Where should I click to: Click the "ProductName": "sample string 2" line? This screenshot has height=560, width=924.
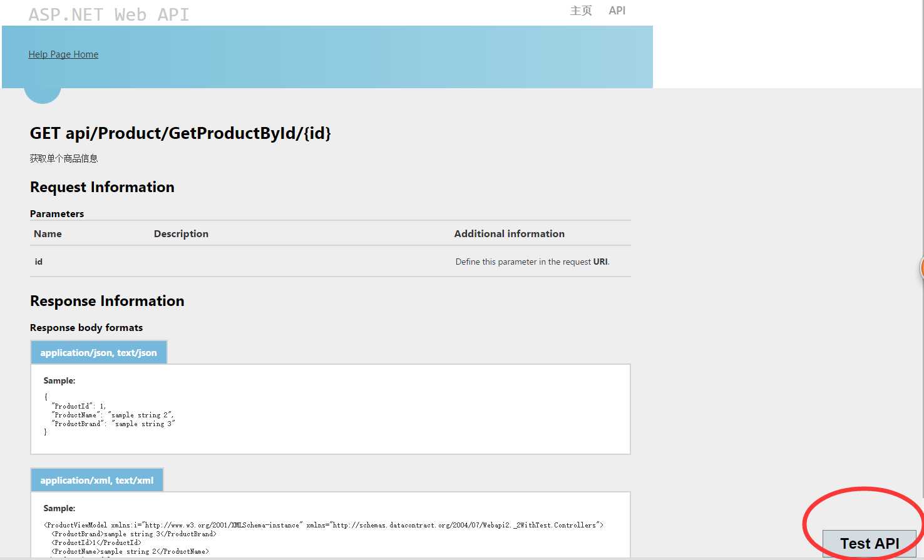tap(113, 415)
